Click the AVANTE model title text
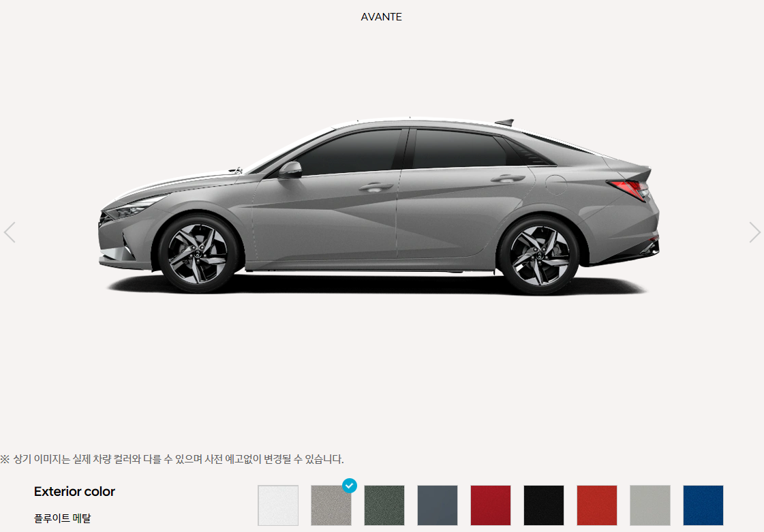764x532 pixels. click(x=382, y=17)
